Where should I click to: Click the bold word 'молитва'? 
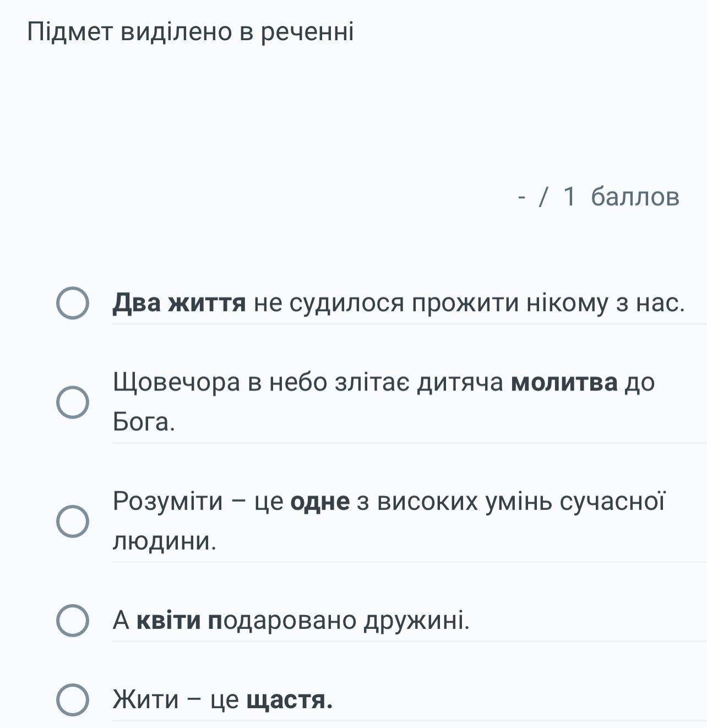(x=565, y=382)
